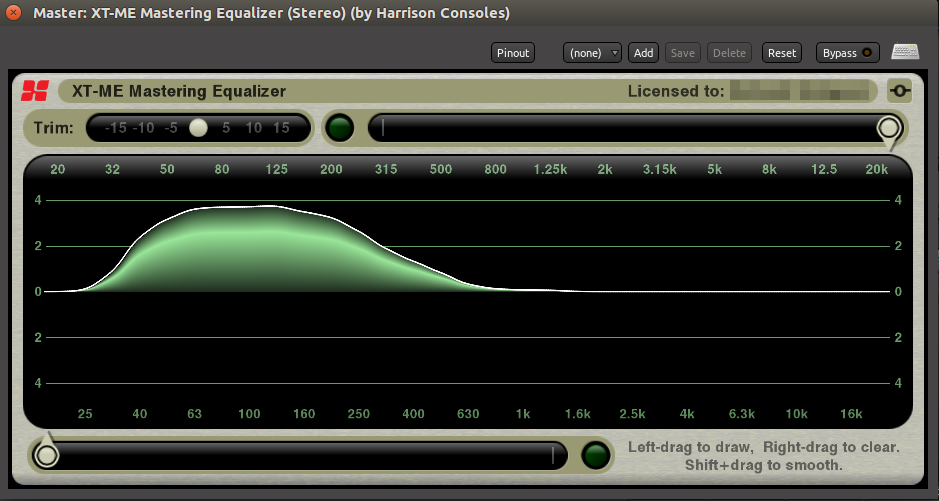
Task: Click the -15 mark on the Trim scale
Action: pyautogui.click(x=116, y=127)
